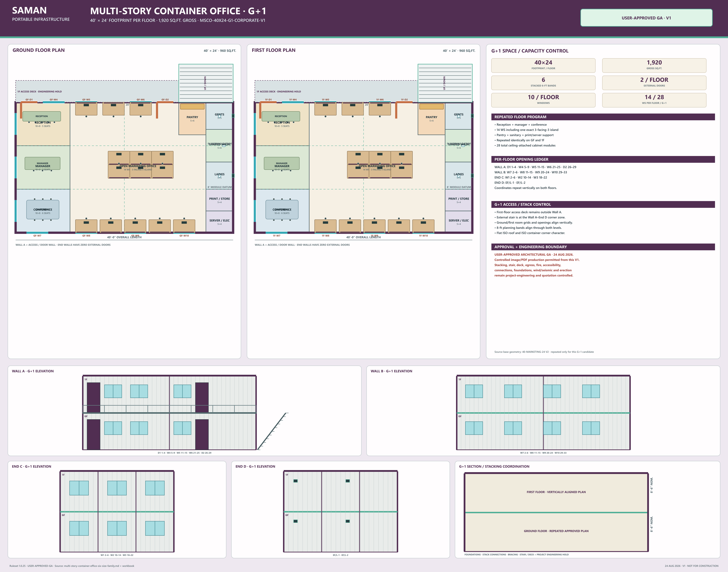Click the MANAGER desk in the ground floor plan
Image resolution: width=728 pixels, height=572 pixels.
(42, 163)
